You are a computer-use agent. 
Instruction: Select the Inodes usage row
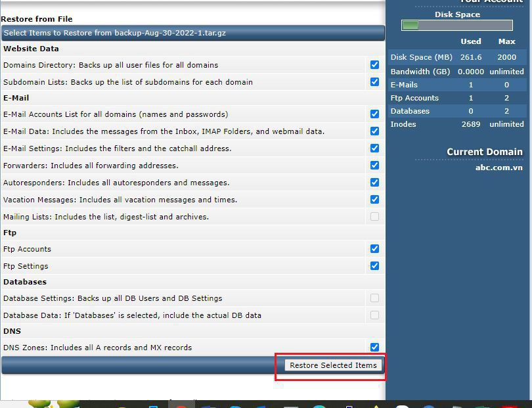tap(457, 124)
